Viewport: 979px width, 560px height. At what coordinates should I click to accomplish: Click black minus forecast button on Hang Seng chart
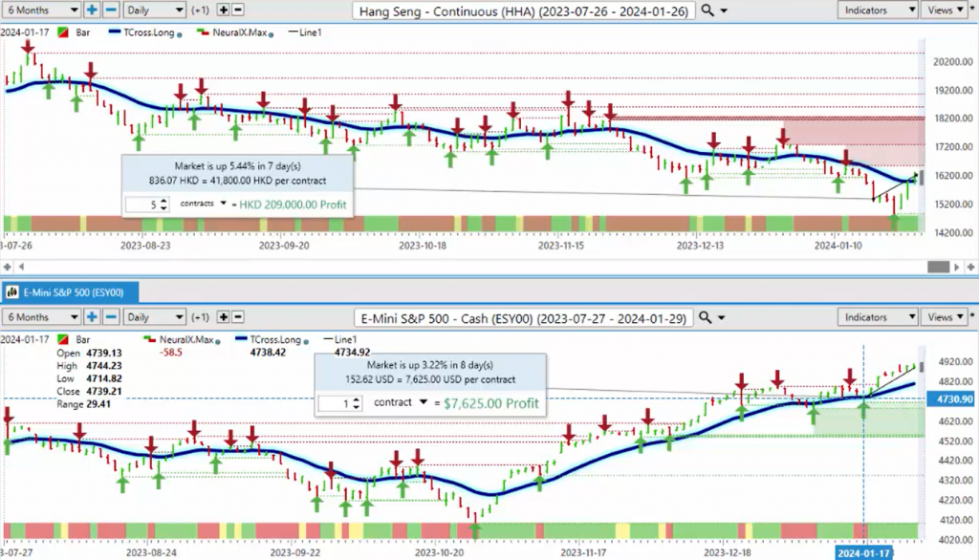coord(238,10)
